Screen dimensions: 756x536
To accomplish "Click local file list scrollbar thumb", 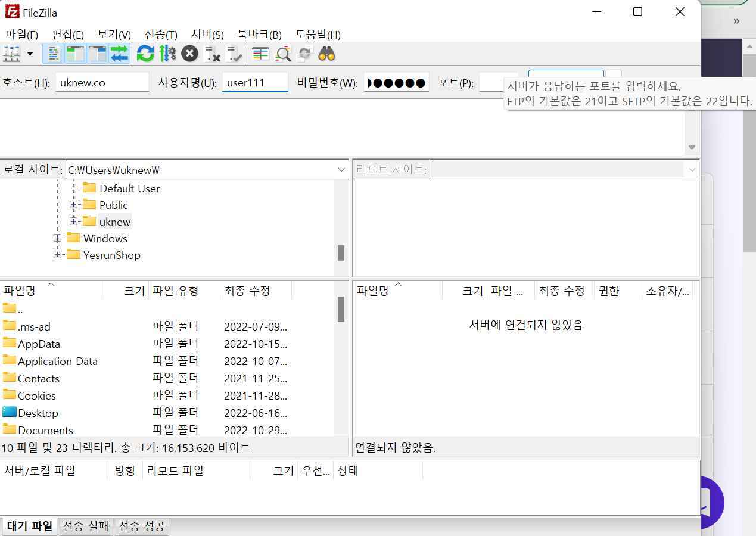I will pos(341,310).
